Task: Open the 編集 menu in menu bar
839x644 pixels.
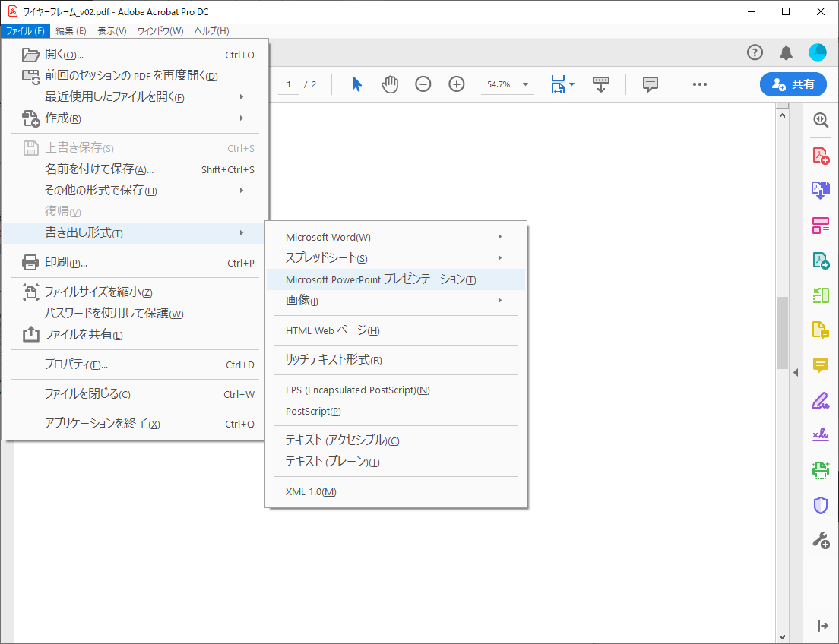Action: click(x=71, y=31)
